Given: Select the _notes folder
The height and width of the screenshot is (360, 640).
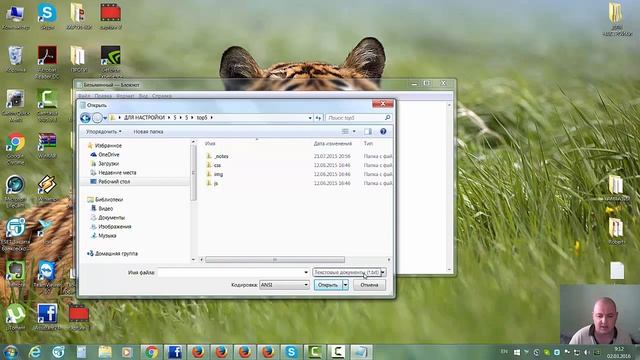Looking at the screenshot, I should pos(221,156).
